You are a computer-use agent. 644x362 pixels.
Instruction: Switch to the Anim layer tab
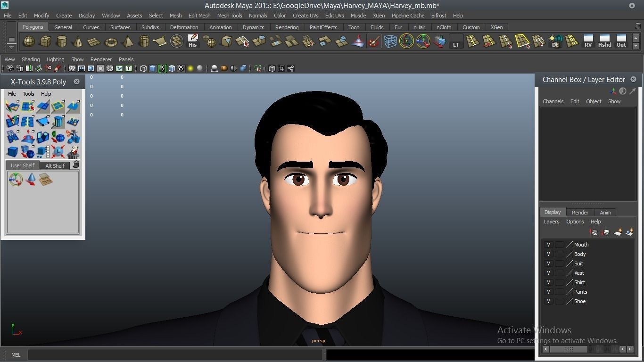click(x=605, y=213)
